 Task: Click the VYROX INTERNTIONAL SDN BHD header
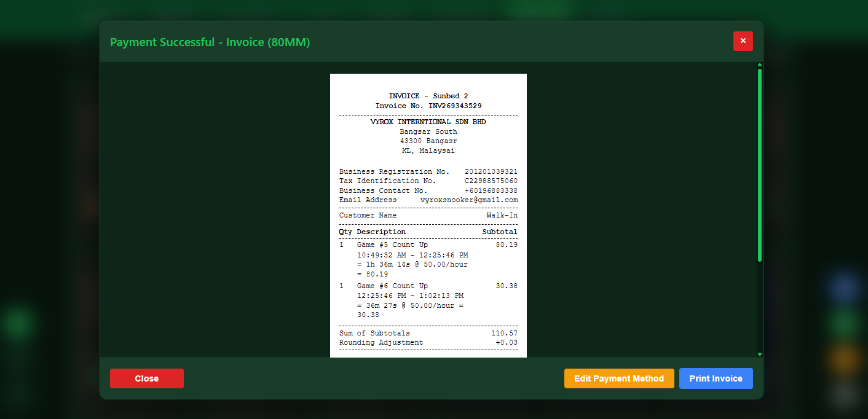coord(428,121)
